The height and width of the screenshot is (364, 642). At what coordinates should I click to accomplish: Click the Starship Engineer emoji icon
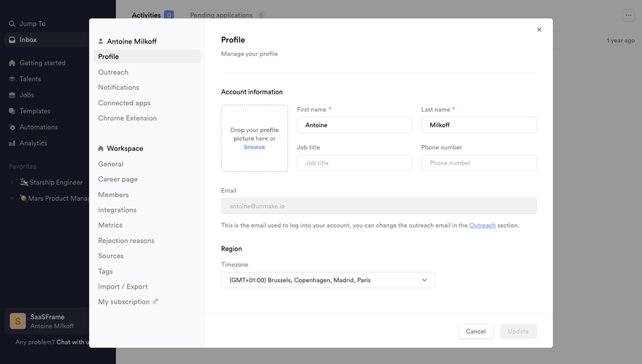24,182
